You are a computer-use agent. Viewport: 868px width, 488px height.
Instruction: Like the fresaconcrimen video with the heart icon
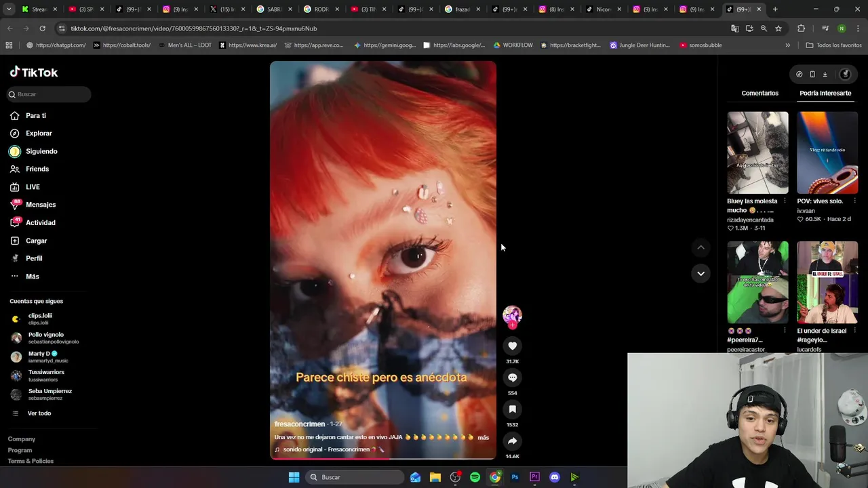512,346
